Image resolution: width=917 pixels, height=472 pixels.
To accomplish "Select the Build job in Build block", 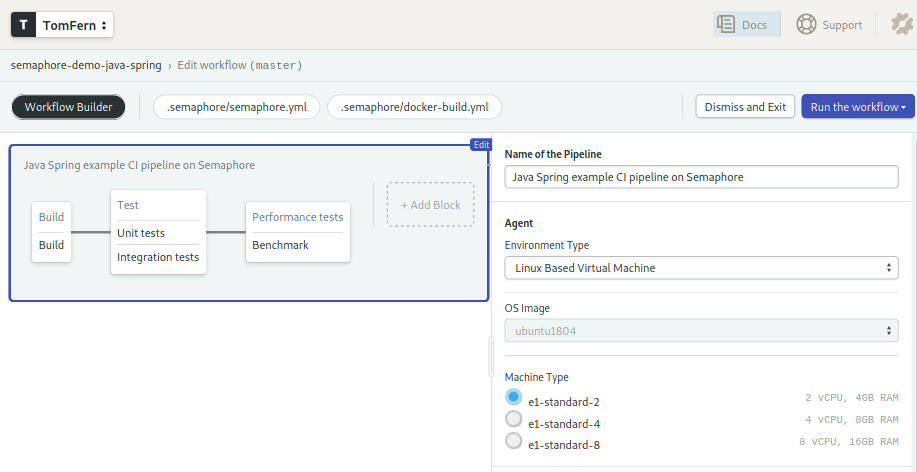I will click(x=51, y=245).
